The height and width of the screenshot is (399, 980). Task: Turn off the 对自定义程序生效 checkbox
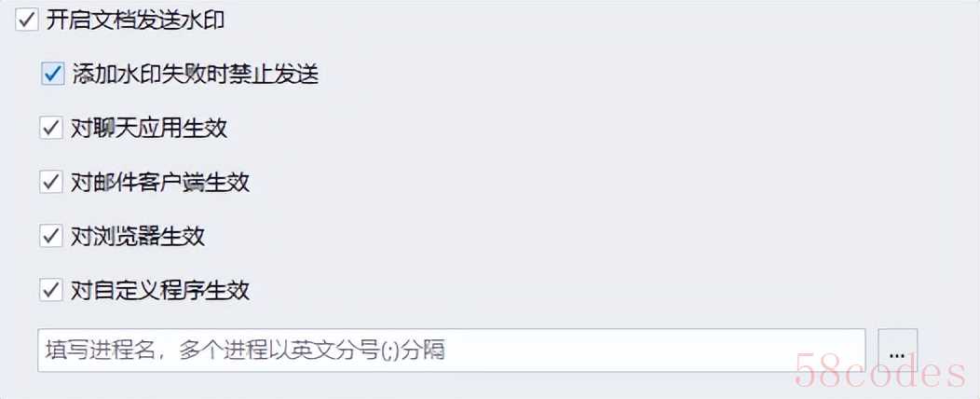pos(50,290)
